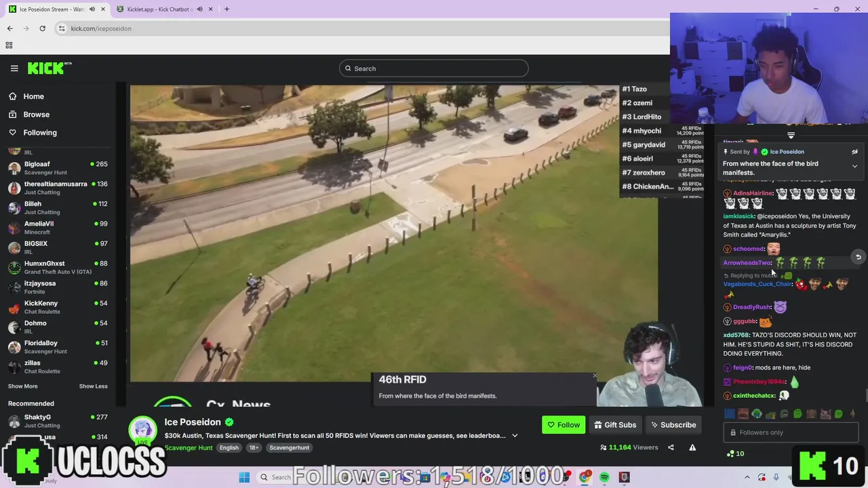Open HumxnGhxst GTA stream
Screen dimensions: 868x488
click(x=58, y=268)
